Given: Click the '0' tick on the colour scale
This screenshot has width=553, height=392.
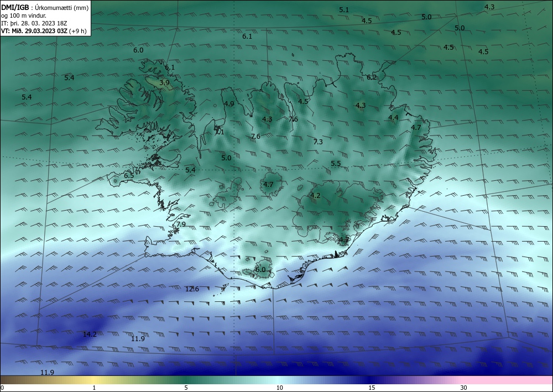Looking at the screenshot, I should [x=2, y=388].
